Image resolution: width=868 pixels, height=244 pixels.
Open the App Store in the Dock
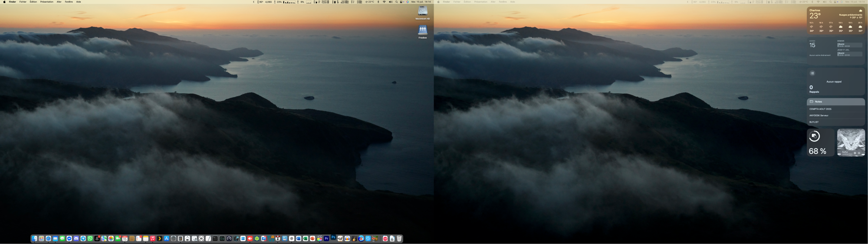[x=166, y=238]
